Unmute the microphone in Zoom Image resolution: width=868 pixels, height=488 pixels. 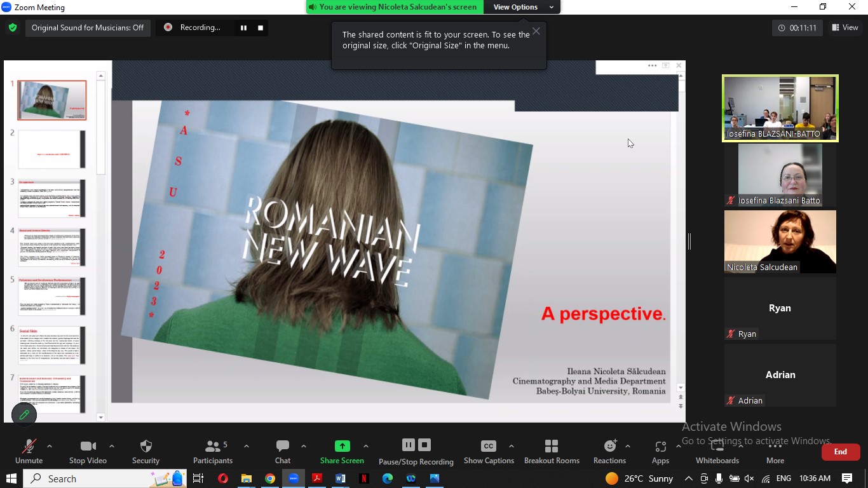[x=29, y=452]
